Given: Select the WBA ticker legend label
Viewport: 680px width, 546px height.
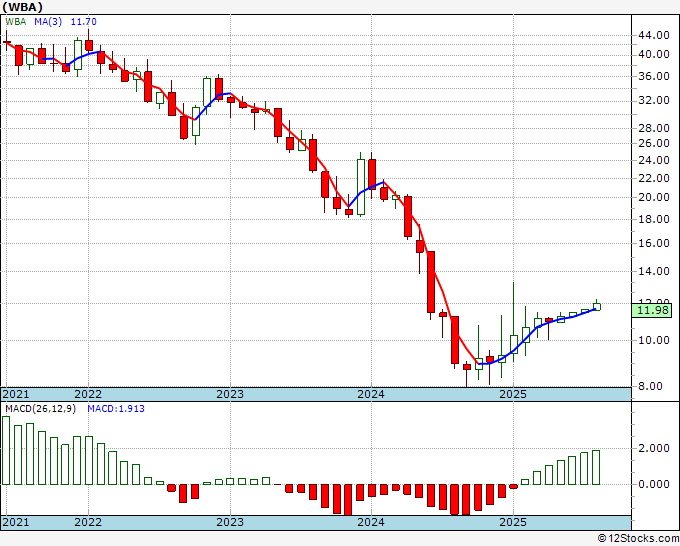Looking at the screenshot, I should 16,22.
